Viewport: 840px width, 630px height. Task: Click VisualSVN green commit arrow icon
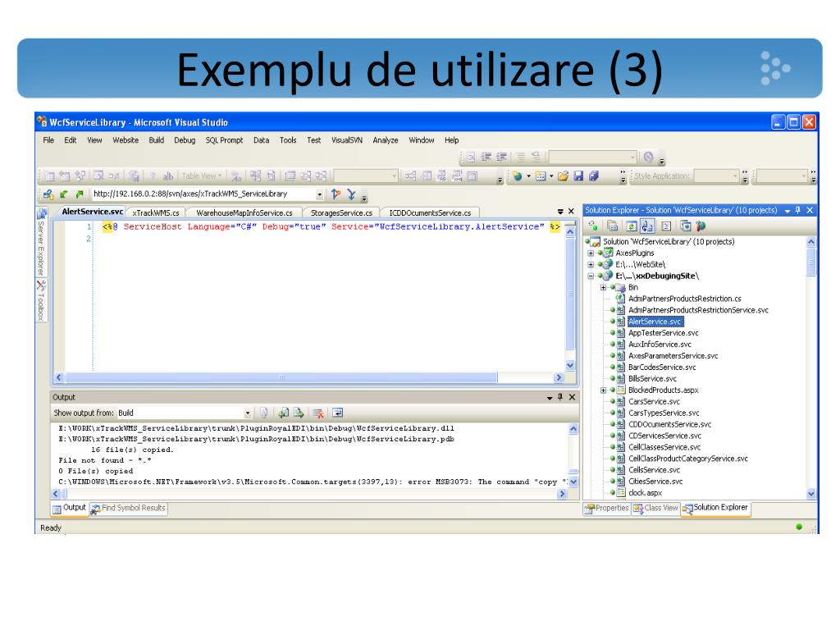pos(80,194)
